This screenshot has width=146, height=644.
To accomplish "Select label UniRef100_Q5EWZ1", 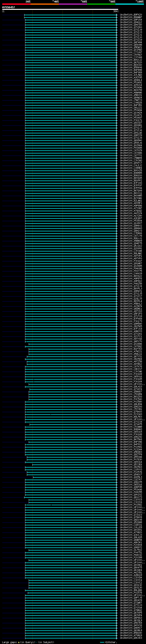I will pos(131,48).
